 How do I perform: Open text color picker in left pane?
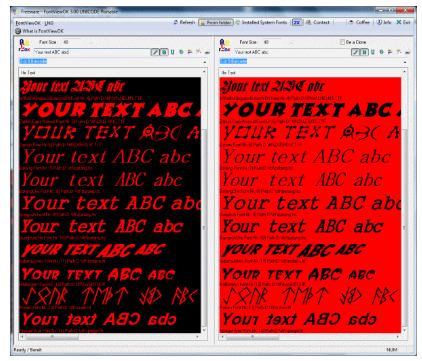click(190, 52)
